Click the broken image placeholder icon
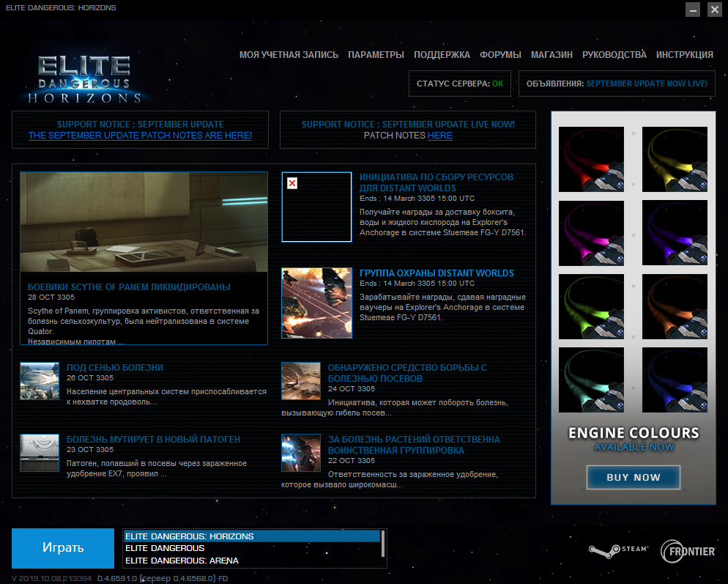728x584 pixels. (292, 183)
